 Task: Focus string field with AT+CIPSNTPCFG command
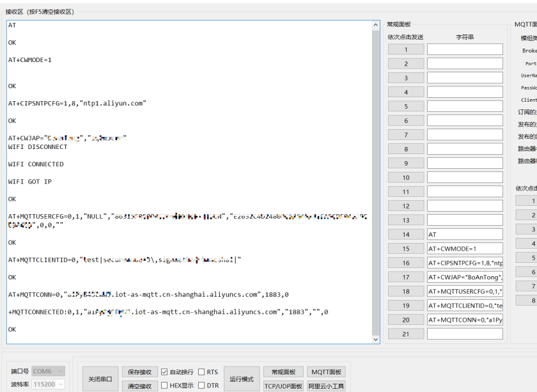(465, 263)
